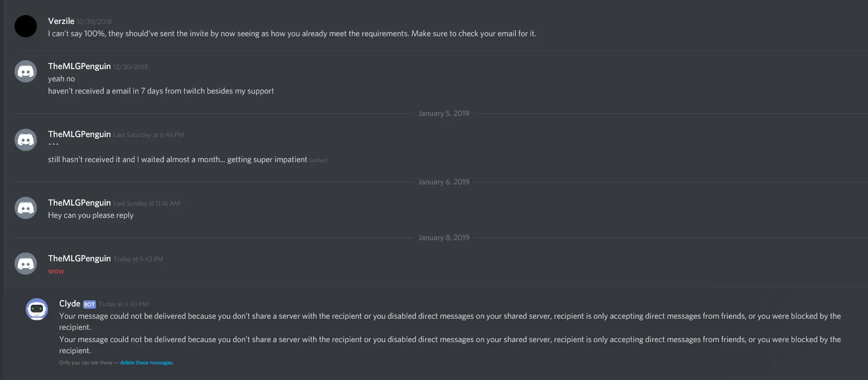The height and width of the screenshot is (380, 868).
Task: Click the 'yeah no' message text
Action: [x=61, y=79]
